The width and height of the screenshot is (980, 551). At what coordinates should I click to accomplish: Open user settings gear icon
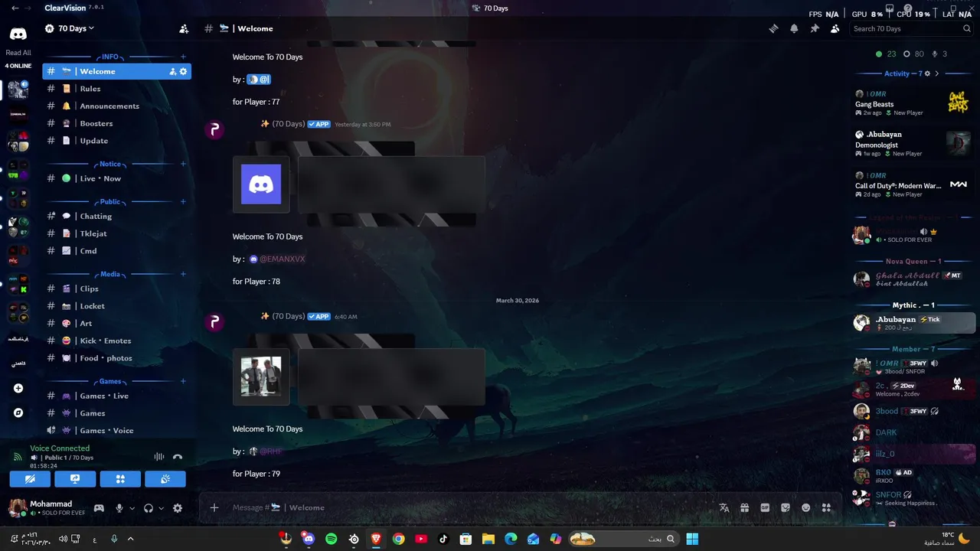(x=178, y=508)
